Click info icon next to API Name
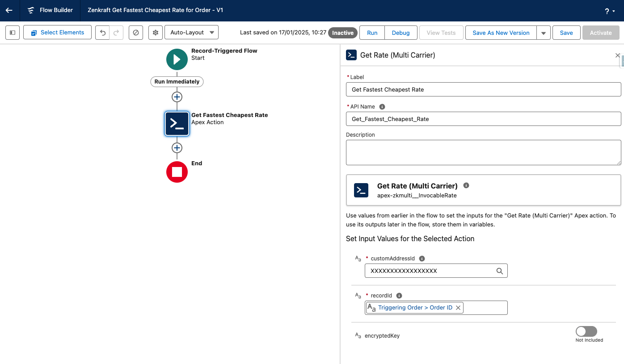This screenshot has width=624, height=364. [382, 107]
